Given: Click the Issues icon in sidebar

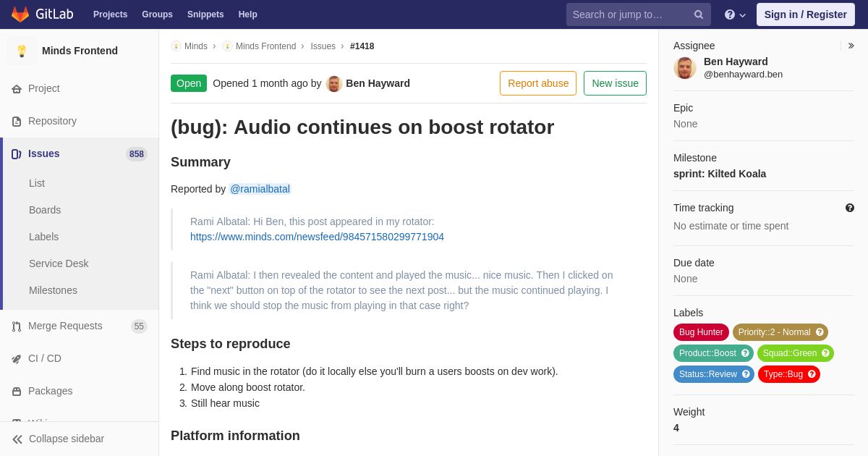Looking at the screenshot, I should coord(17,154).
